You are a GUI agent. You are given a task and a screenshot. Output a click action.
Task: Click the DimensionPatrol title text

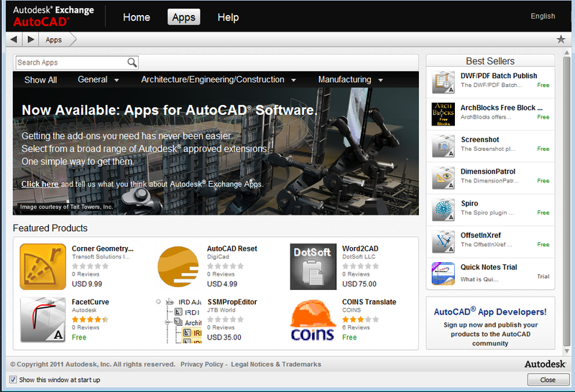(488, 172)
